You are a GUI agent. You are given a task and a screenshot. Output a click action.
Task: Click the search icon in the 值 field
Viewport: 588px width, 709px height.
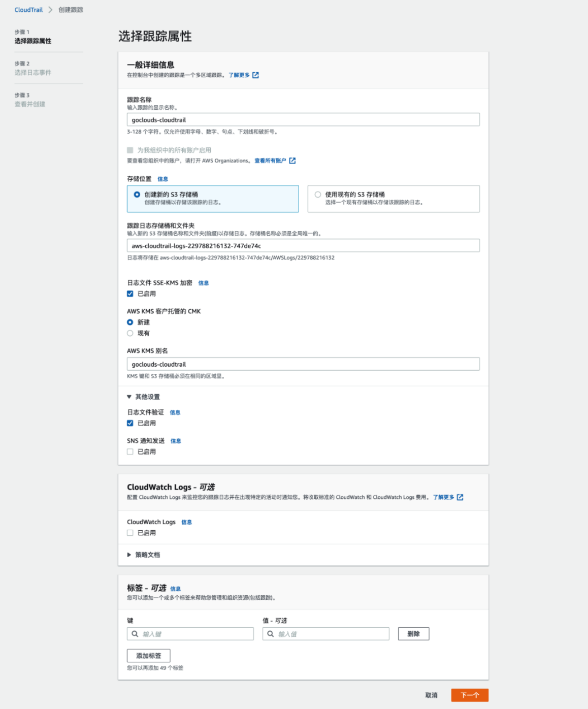271,634
